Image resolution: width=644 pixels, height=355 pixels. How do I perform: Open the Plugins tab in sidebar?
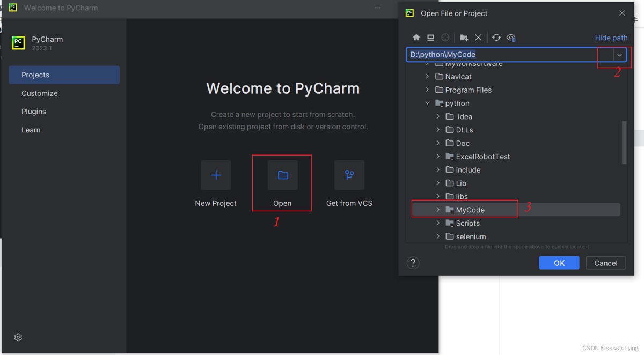point(64,112)
